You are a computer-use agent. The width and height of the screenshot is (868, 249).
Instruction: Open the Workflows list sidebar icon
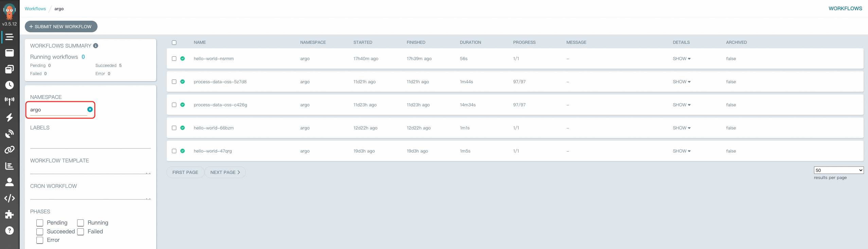(x=10, y=37)
